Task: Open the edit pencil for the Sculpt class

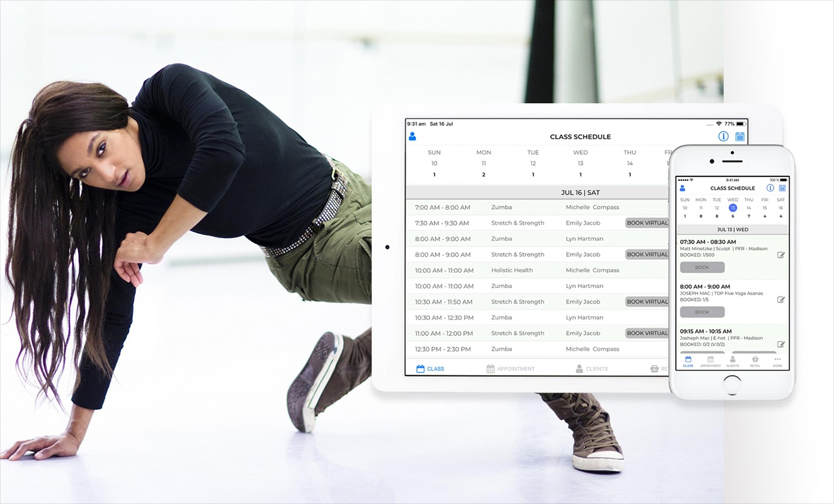Action: point(781,255)
